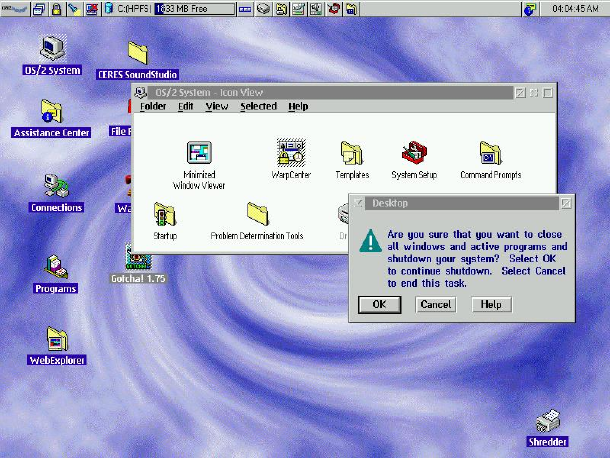This screenshot has width=610, height=458.
Task: Click the OS/2 System - Icon View title bar
Action: (x=331, y=93)
